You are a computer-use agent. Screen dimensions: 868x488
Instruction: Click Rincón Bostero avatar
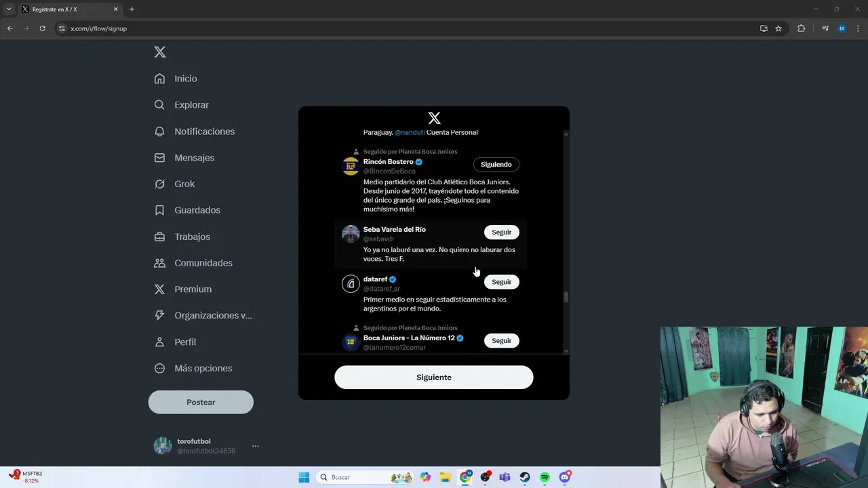351,166
